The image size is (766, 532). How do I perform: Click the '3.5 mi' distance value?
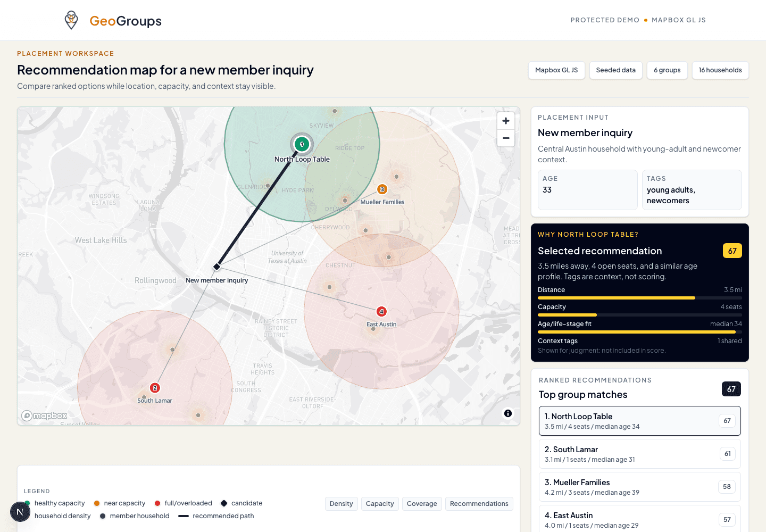pyautogui.click(x=733, y=290)
